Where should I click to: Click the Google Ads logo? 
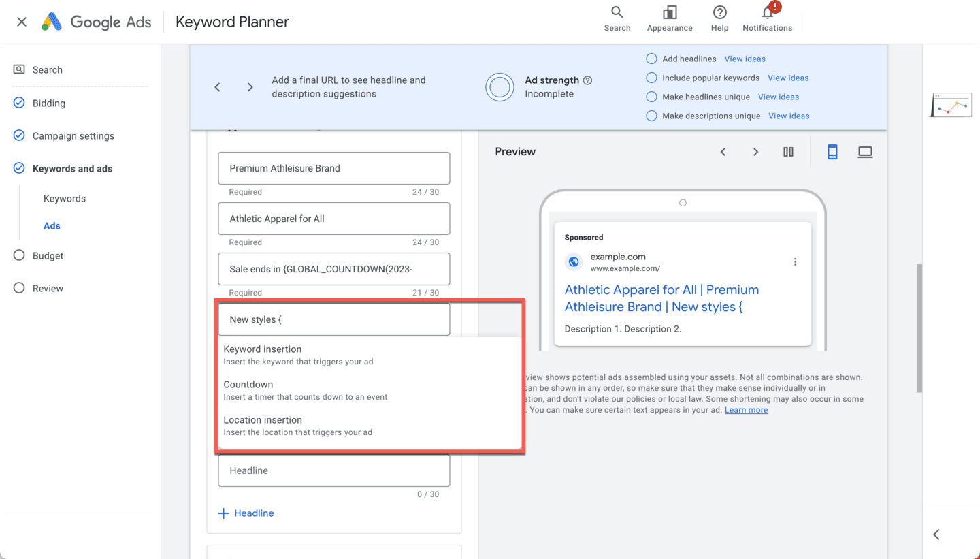(x=96, y=22)
